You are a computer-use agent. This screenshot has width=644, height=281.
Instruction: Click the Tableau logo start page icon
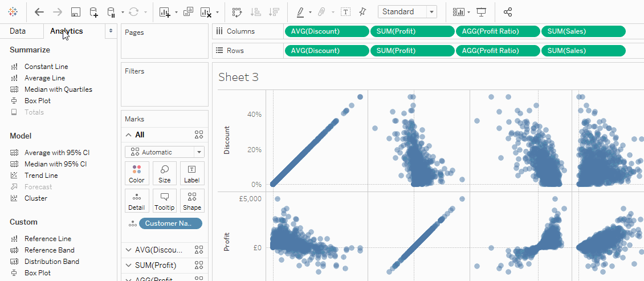(13, 12)
